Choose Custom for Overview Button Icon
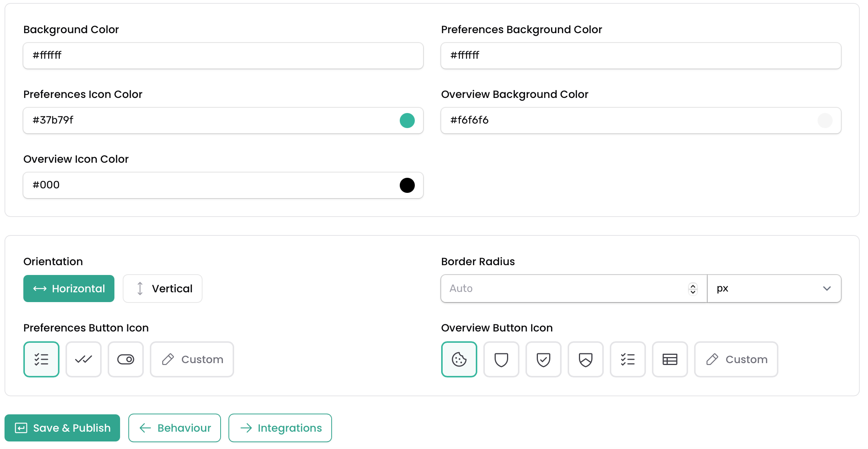868x449 pixels. pos(736,359)
